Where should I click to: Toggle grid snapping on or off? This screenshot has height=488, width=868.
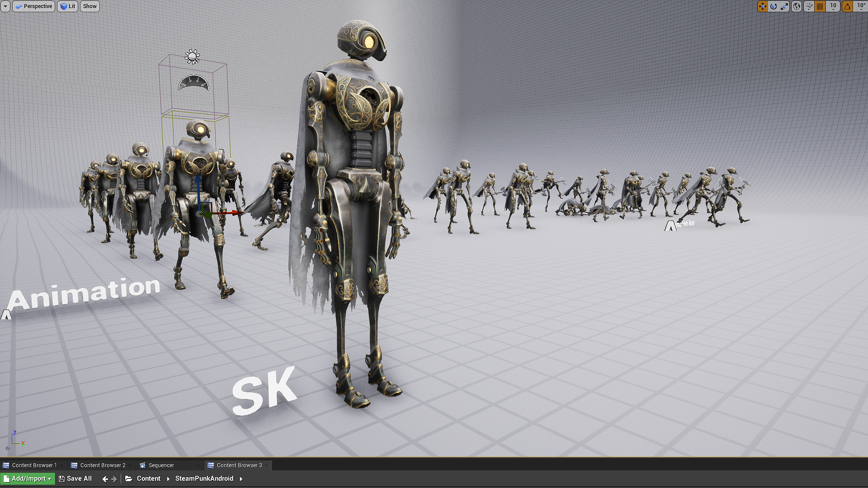[x=820, y=6]
